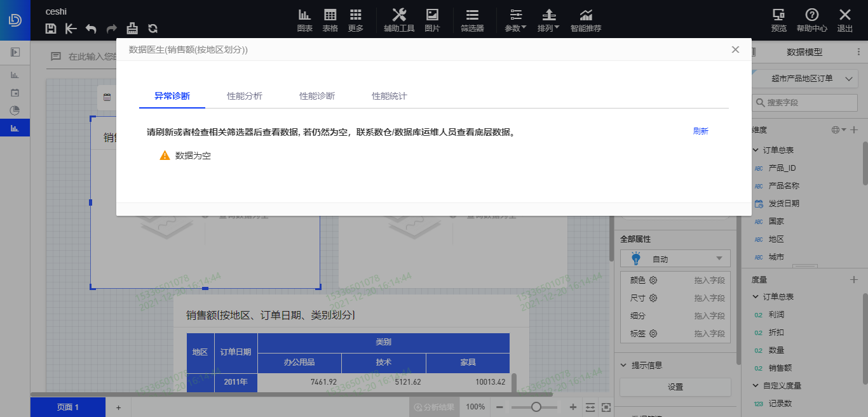Click the 刷新 refresh link in the dialog

click(701, 131)
